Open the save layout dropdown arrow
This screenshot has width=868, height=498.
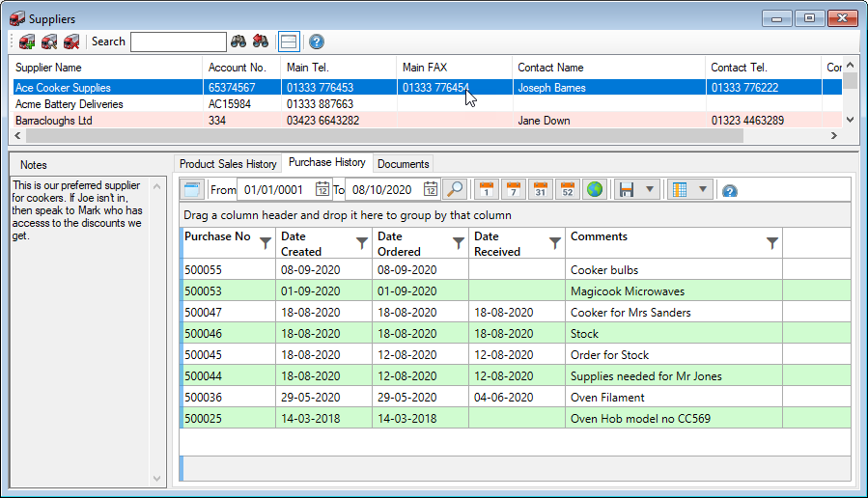click(x=650, y=189)
